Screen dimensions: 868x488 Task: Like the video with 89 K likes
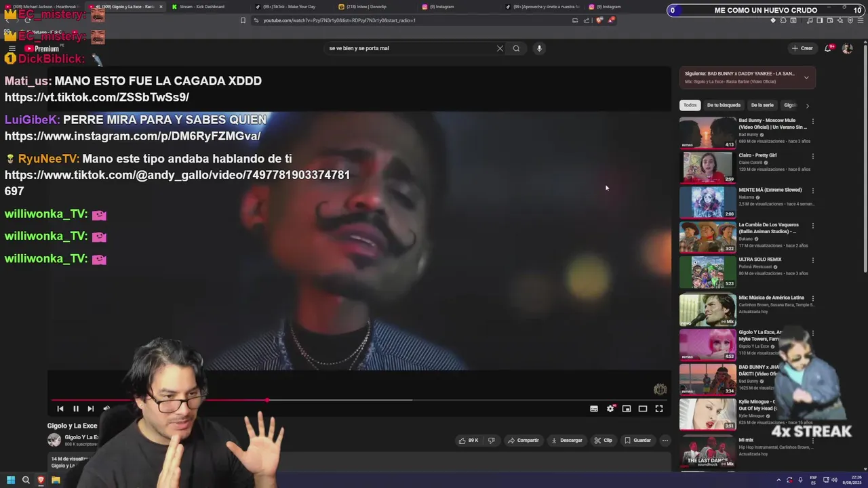(x=469, y=441)
